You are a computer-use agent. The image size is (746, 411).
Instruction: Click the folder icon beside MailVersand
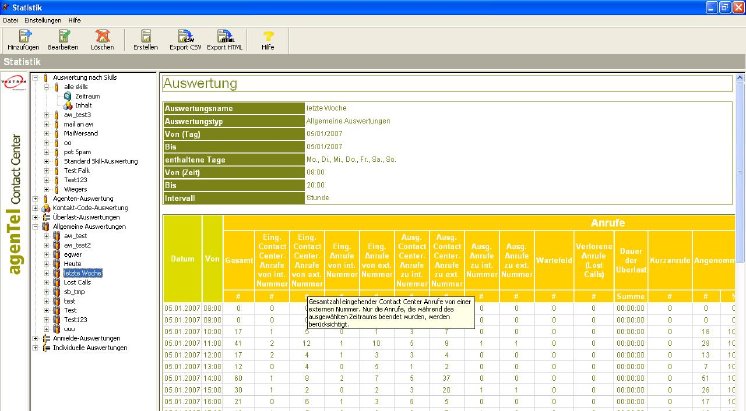click(x=57, y=134)
